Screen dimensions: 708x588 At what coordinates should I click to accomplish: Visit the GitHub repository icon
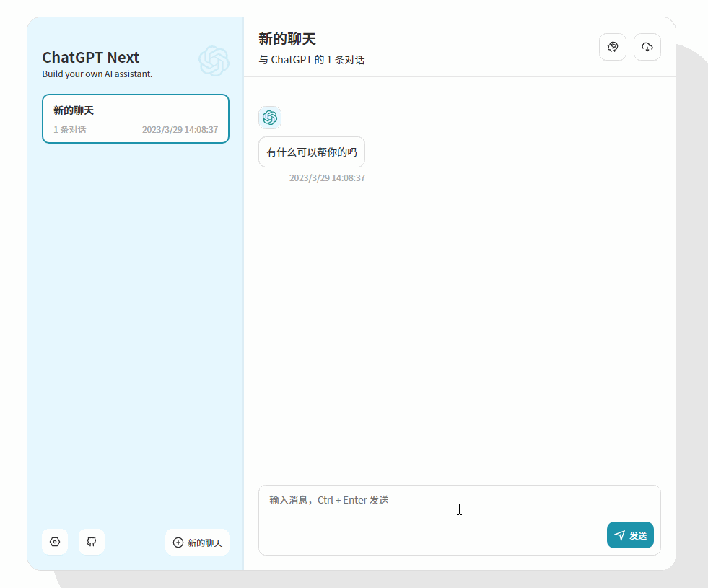coord(92,542)
